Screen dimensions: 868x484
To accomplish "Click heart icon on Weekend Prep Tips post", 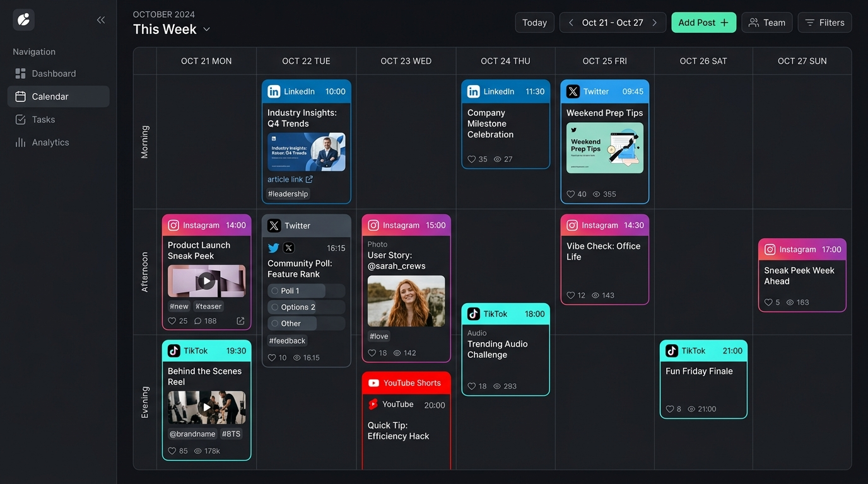I will (570, 194).
